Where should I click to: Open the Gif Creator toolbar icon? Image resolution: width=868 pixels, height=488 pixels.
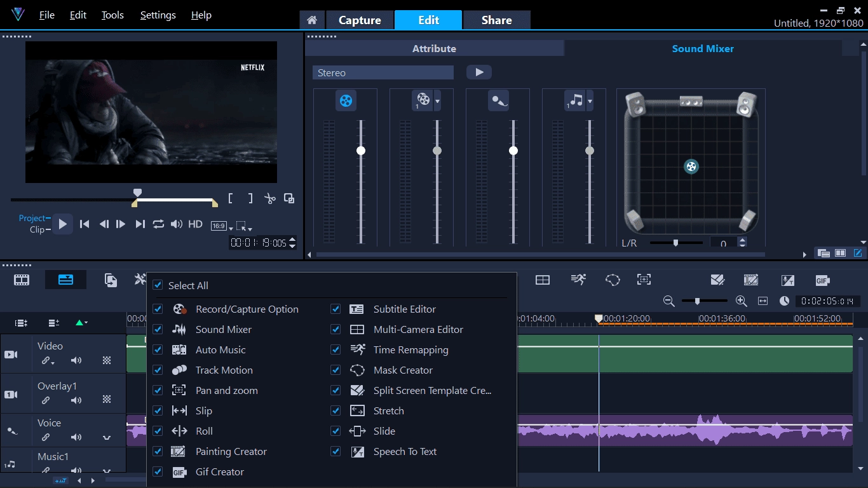(x=823, y=280)
